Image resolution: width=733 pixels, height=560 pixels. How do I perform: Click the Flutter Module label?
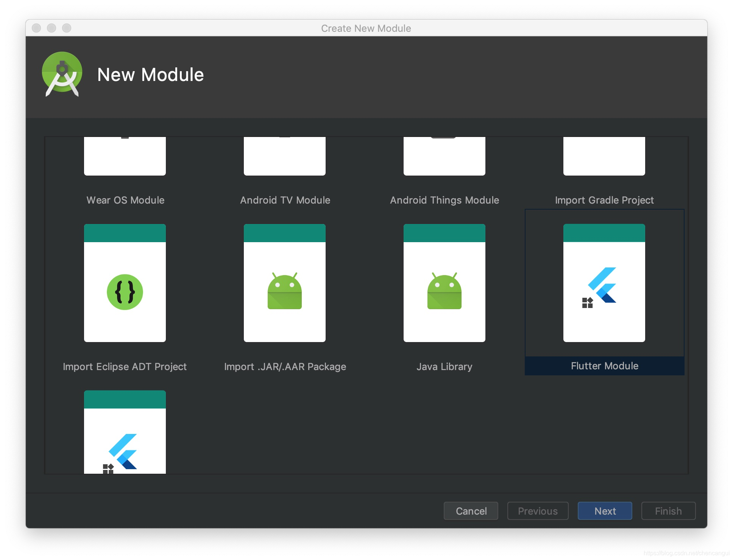point(605,366)
